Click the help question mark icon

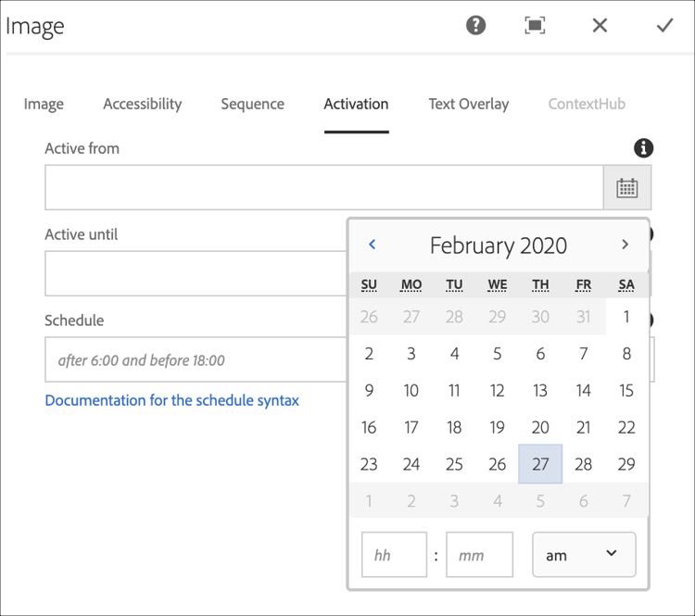476,25
